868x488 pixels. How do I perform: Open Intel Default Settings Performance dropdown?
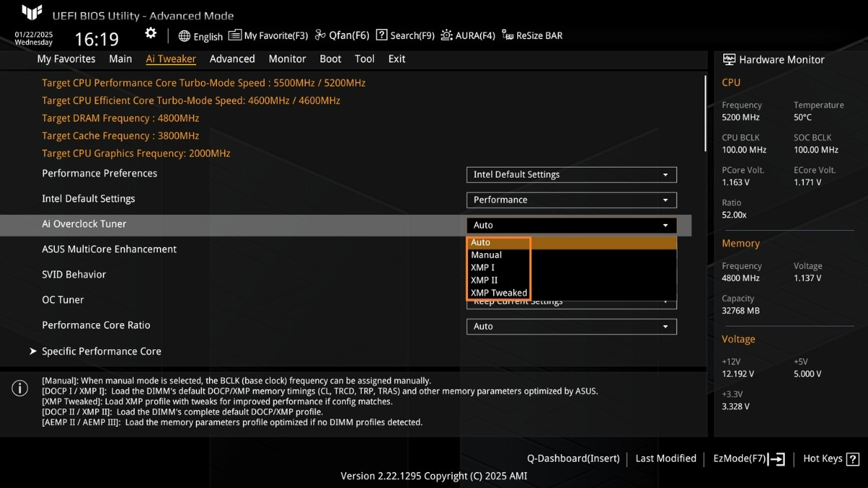571,200
